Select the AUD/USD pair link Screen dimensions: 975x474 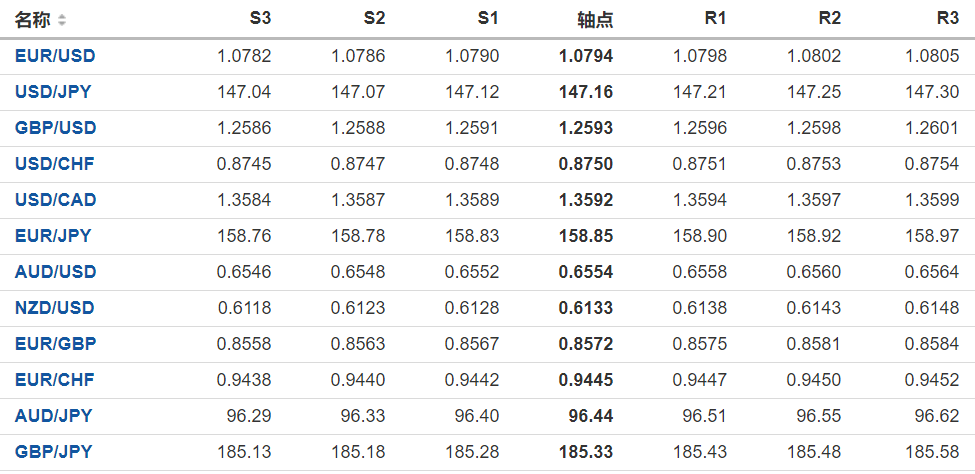pyautogui.click(x=55, y=272)
